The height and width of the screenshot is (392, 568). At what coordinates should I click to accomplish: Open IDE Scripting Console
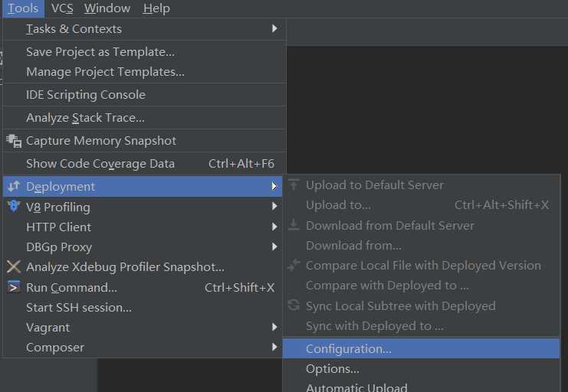tap(86, 95)
